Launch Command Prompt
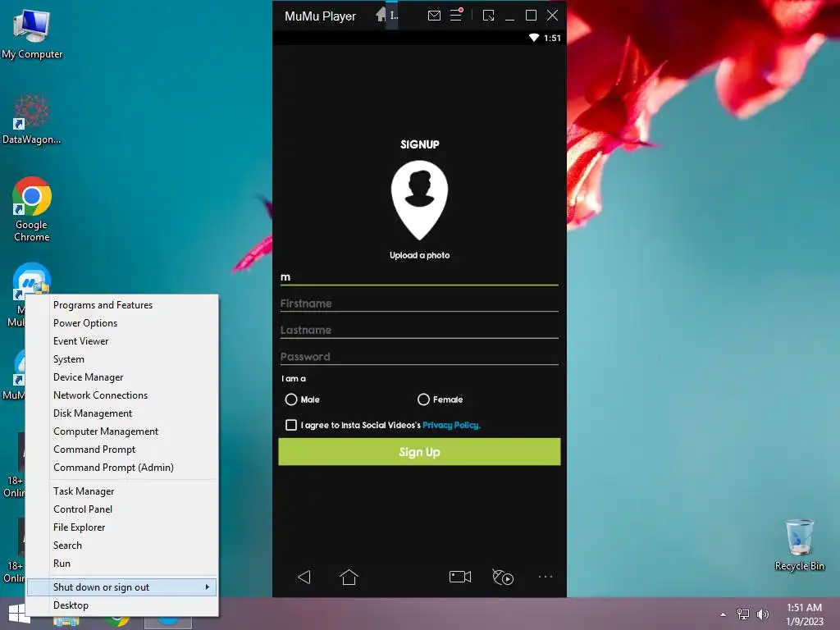 [x=122, y=450]
